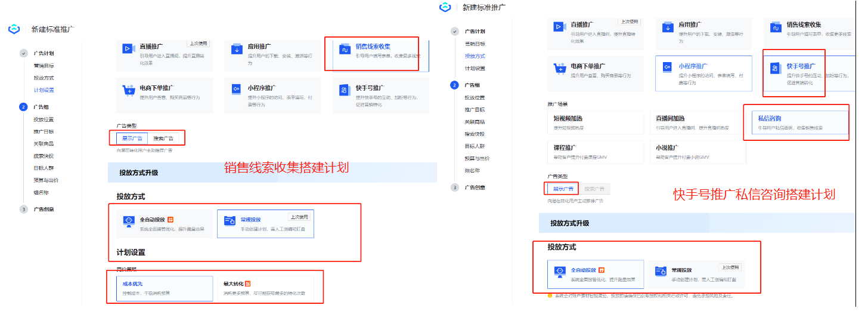Click the 全自动投放 monitor icon in the left screenshot
This screenshot has width=868, height=314.
click(x=129, y=222)
